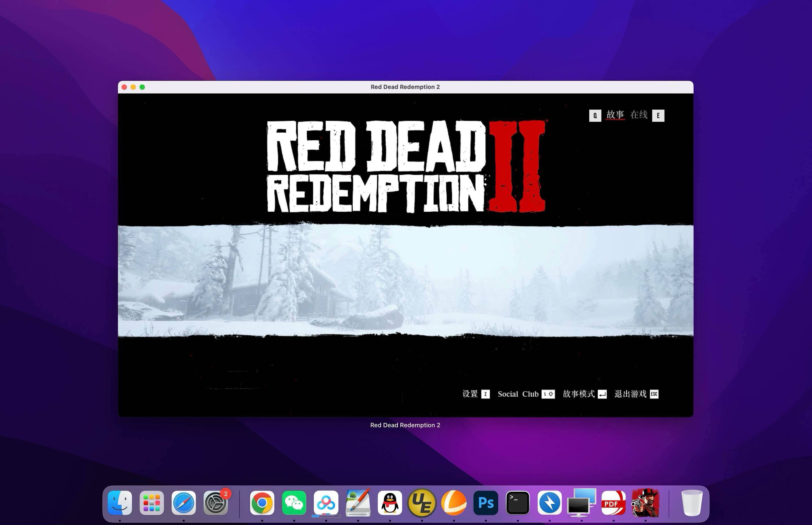
Task: Click the ESC key icon
Action: point(654,394)
